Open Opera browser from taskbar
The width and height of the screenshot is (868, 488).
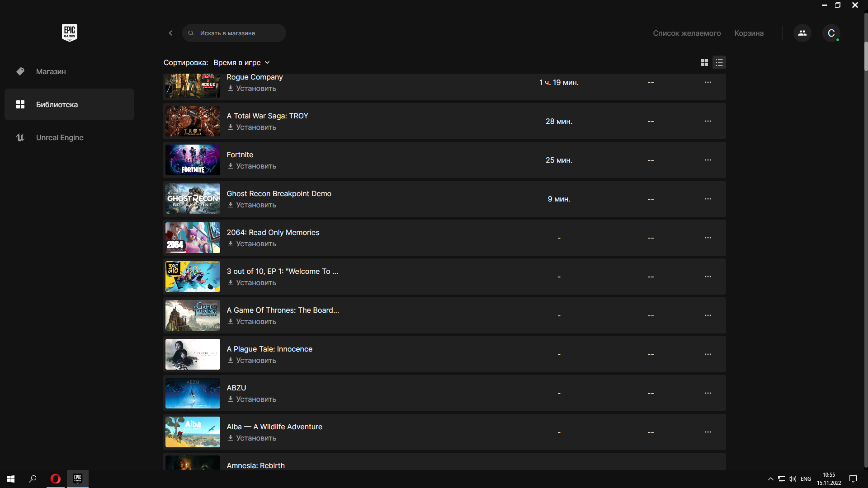click(x=56, y=479)
